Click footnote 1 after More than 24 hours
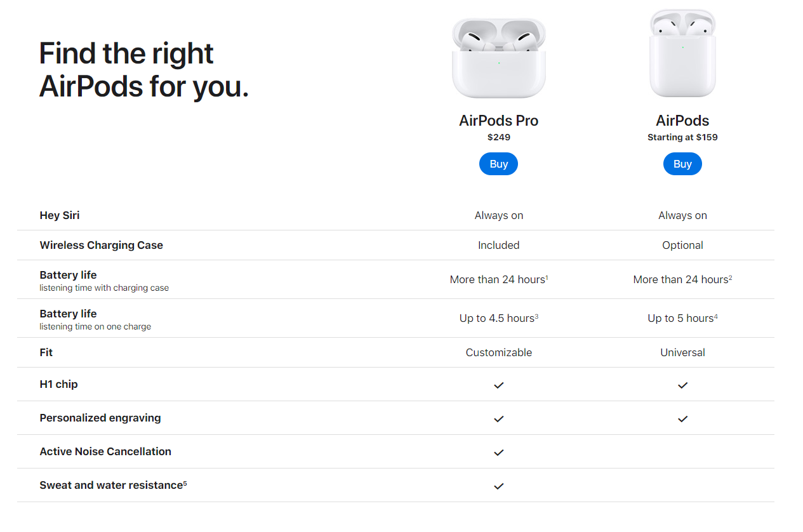This screenshot has width=803, height=532. tap(547, 277)
